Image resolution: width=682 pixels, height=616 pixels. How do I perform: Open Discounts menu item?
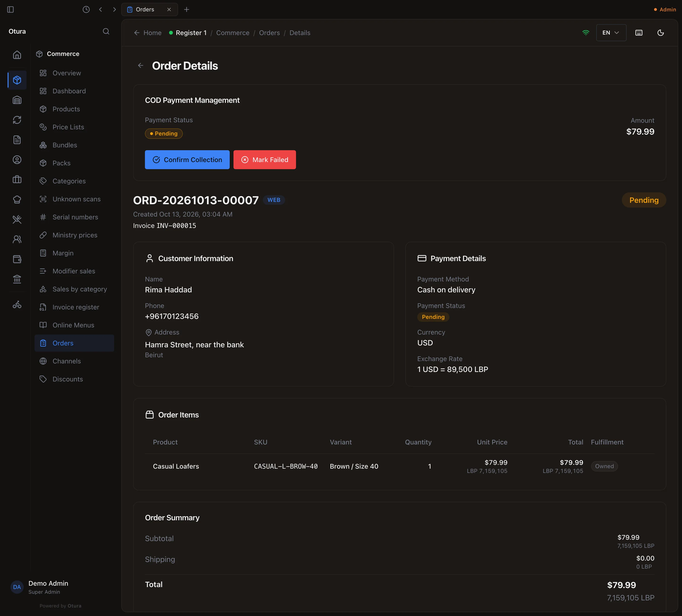(x=74, y=379)
